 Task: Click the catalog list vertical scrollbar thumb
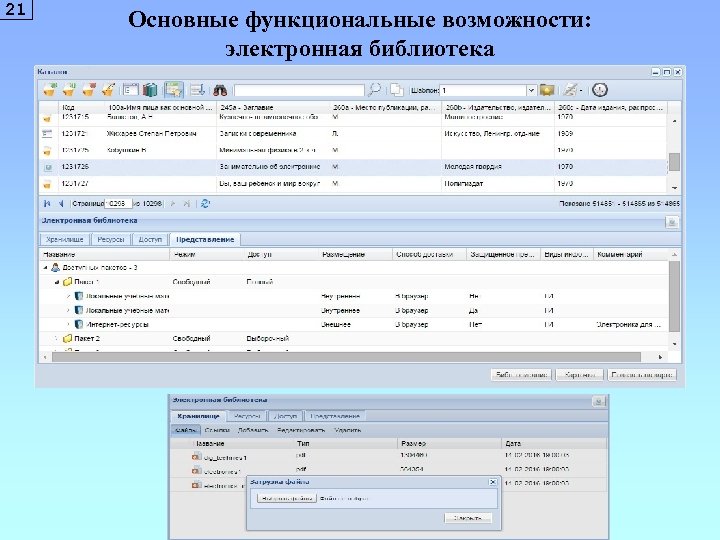(x=674, y=161)
